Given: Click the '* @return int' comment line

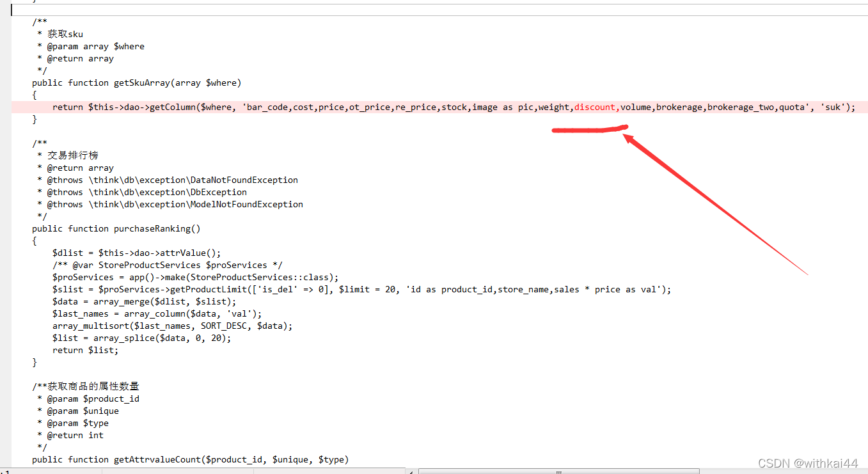Looking at the screenshot, I should [70, 435].
